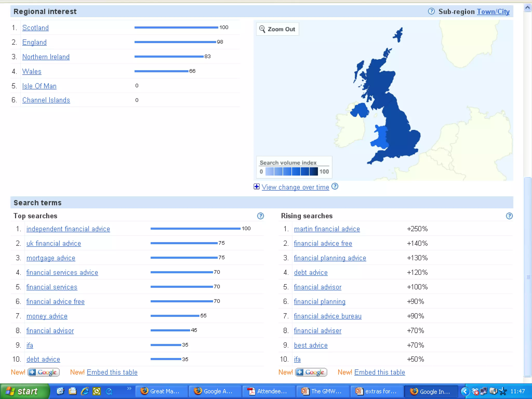This screenshot has height=399, width=532.
Task: Click the Zoom Out magnifier on map
Action: pyautogui.click(x=262, y=29)
